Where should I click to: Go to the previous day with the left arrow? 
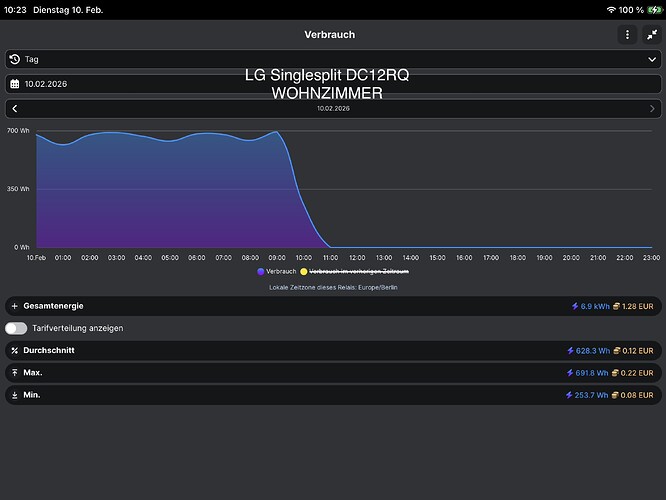click(x=15, y=108)
